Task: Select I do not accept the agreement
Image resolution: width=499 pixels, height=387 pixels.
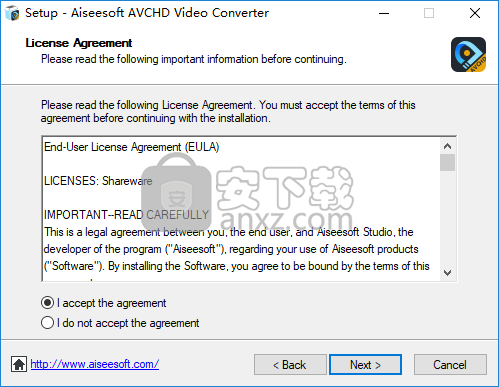Action: coord(120,323)
